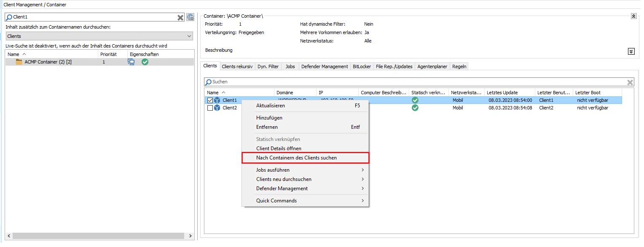644x247 pixels.
Task: Open the search settings globe icon
Action: tap(190, 17)
